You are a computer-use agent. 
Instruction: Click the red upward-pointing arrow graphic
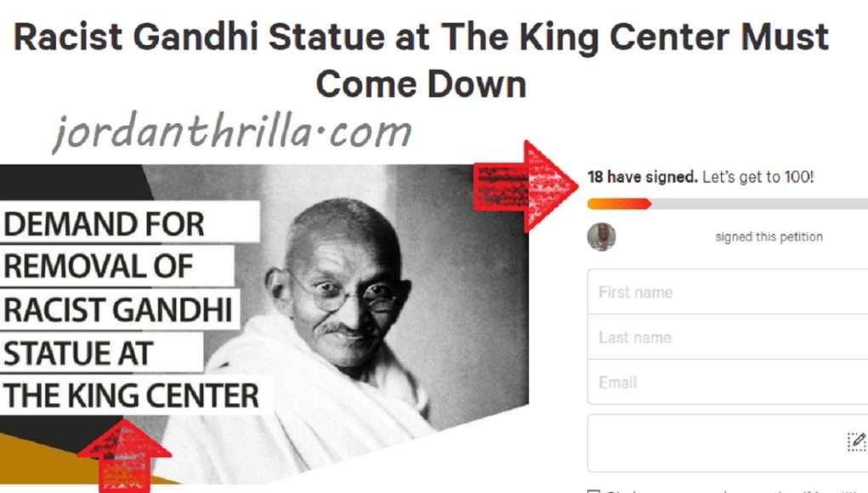(x=125, y=456)
